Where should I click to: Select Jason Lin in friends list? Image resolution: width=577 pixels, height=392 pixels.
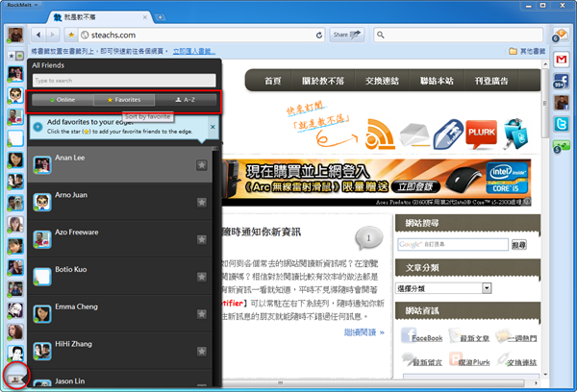pyautogui.click(x=119, y=379)
